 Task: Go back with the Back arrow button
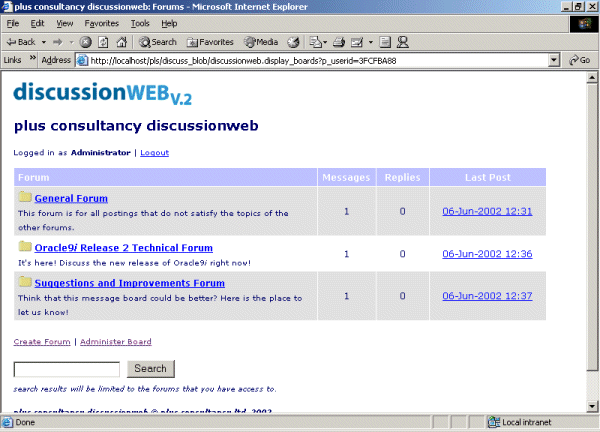click(21, 42)
